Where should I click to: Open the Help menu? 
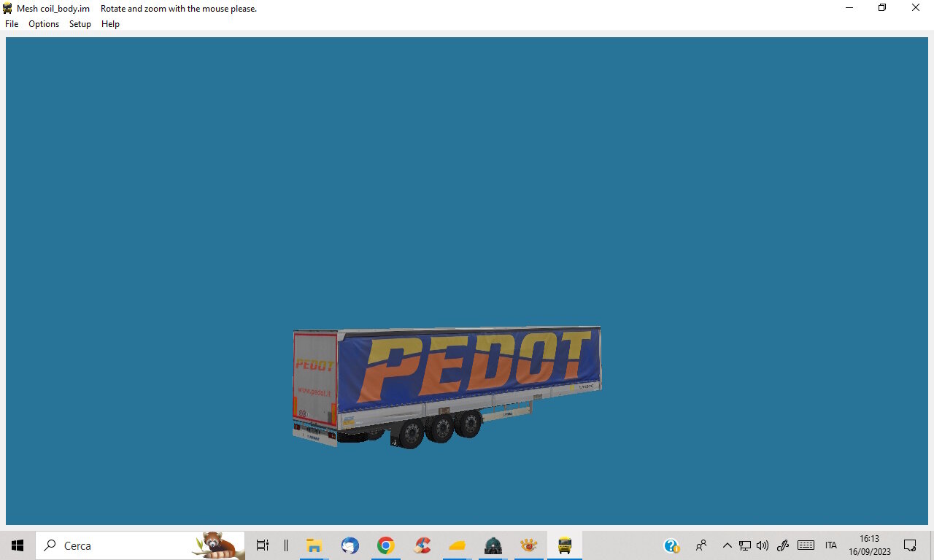pyautogui.click(x=110, y=24)
